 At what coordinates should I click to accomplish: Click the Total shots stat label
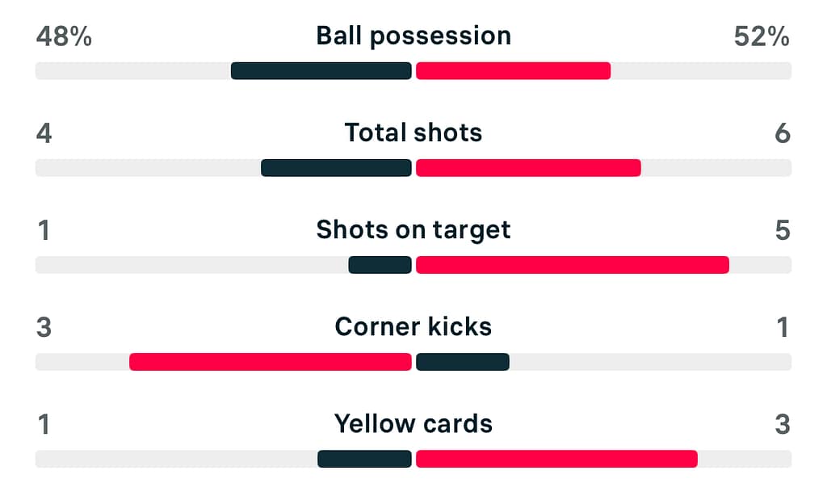point(413,132)
